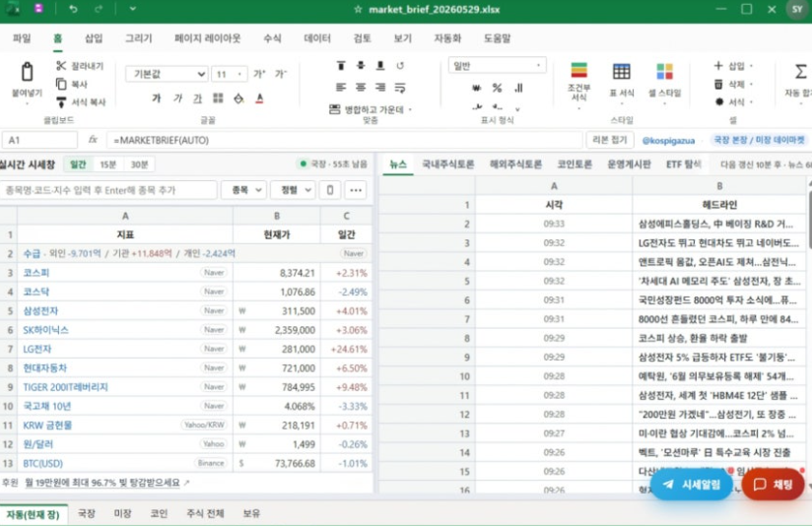Viewport: 812px width, 526px height.
Task: Toggle bold 가 formatting
Action: (x=157, y=98)
